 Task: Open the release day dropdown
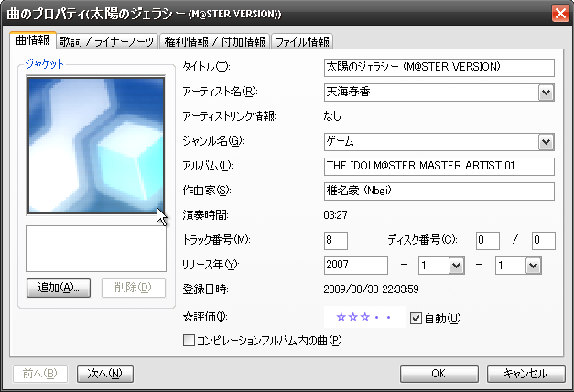pyautogui.click(x=533, y=266)
